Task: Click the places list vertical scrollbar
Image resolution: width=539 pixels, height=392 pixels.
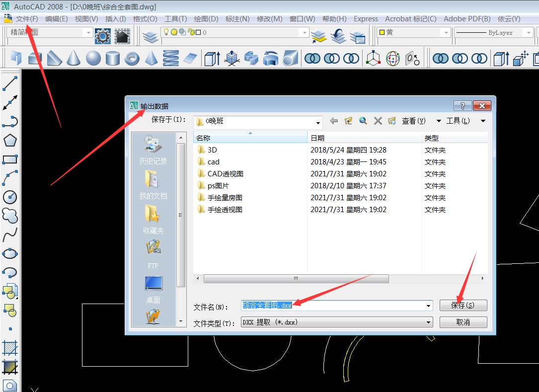Action: point(181,215)
